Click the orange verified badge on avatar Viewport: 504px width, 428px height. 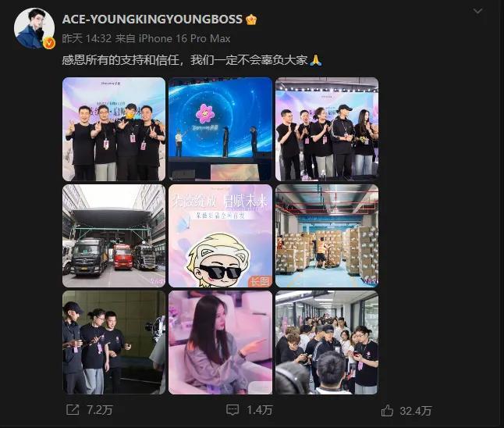click(x=49, y=43)
